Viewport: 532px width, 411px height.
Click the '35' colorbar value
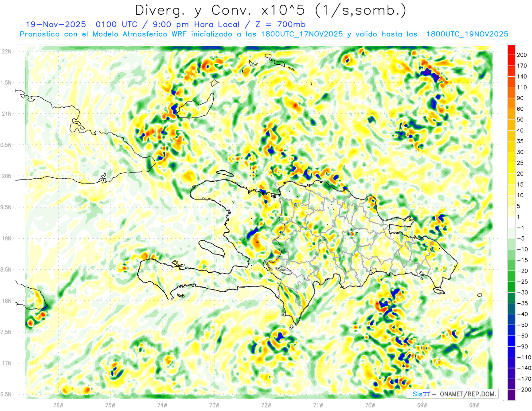pyautogui.click(x=521, y=141)
